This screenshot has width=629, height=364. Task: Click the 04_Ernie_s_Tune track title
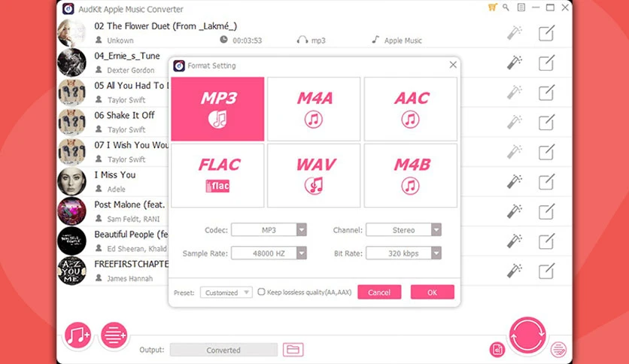coord(127,56)
